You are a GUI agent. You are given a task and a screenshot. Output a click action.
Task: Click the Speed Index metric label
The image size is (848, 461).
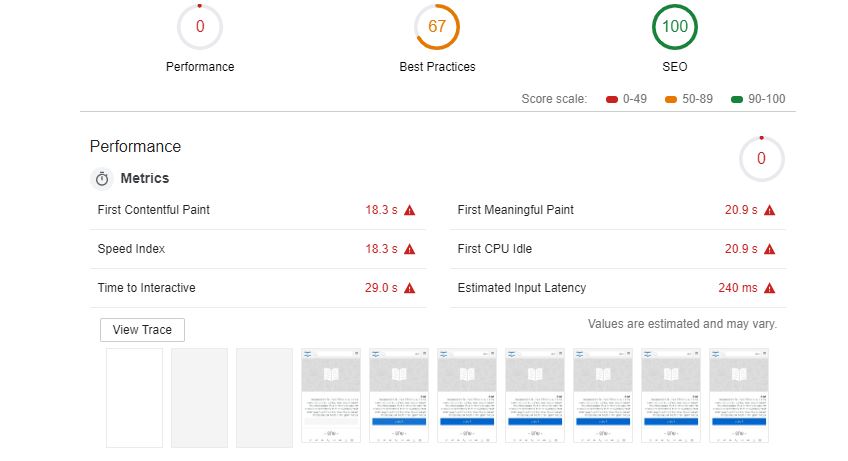131,248
